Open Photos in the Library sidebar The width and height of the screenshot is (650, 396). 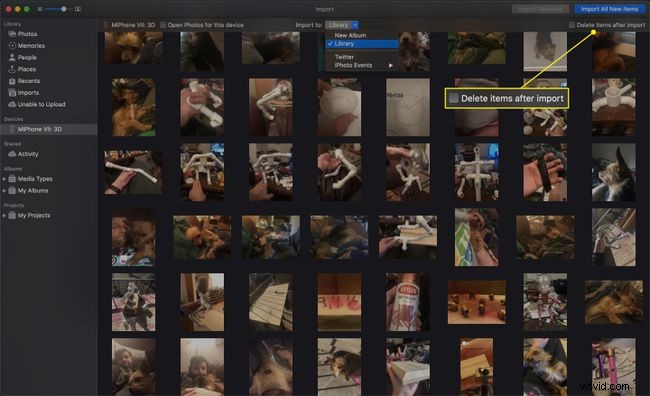tap(27, 34)
